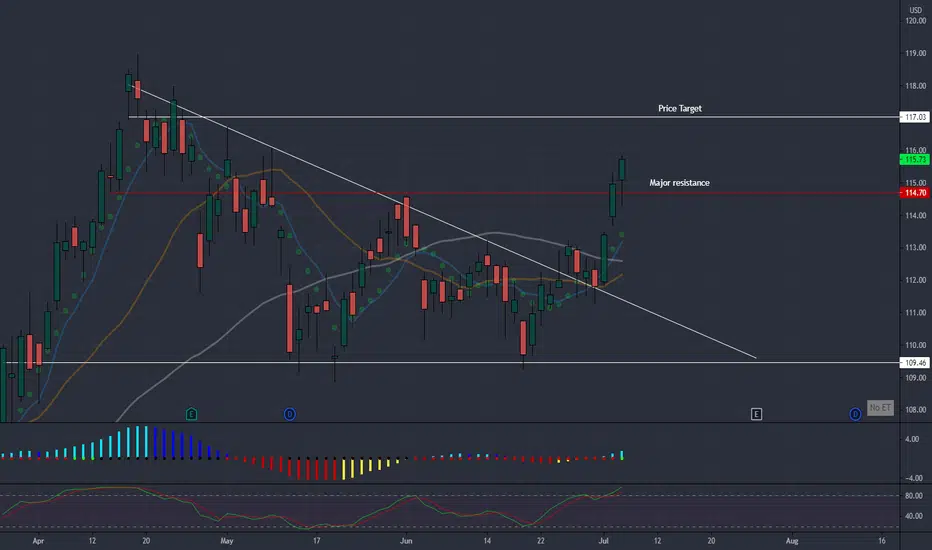Image resolution: width=932 pixels, height=550 pixels.
Task: Click the Aug date label on time axis
Action: (792, 541)
